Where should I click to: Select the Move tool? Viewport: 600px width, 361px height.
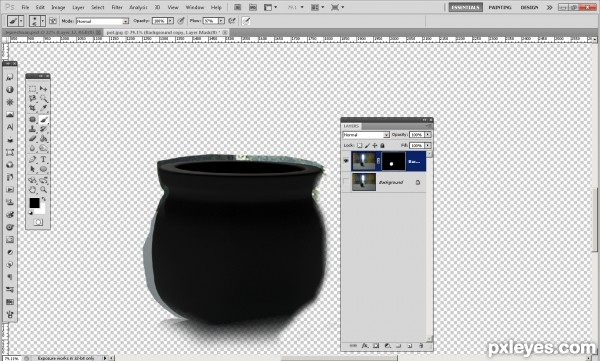pyautogui.click(x=43, y=89)
